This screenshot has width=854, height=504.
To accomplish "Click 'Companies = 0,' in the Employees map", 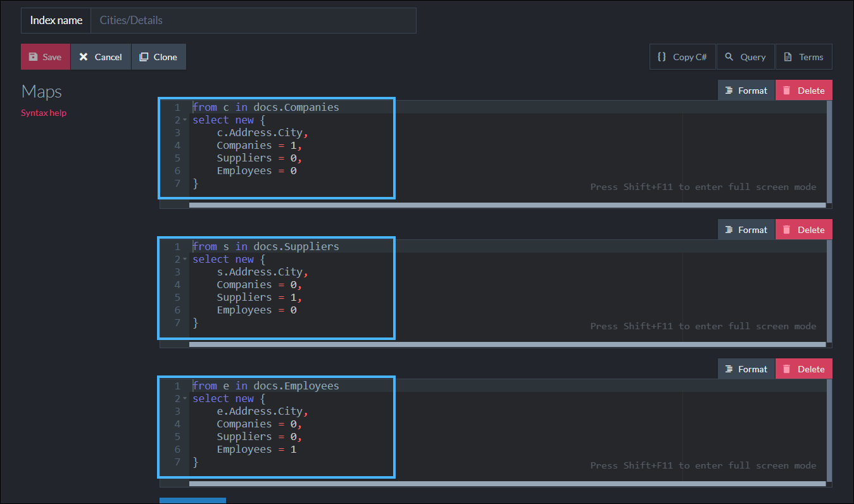I will click(260, 424).
